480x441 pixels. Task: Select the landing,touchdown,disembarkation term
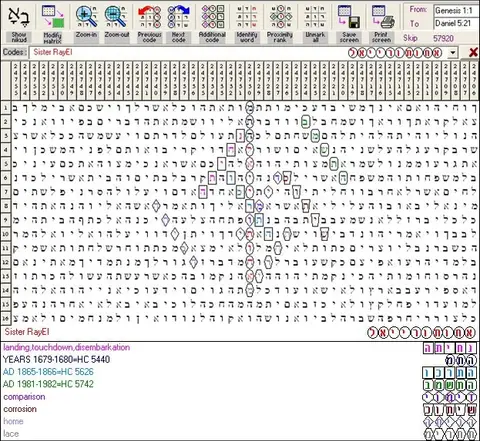66,347
